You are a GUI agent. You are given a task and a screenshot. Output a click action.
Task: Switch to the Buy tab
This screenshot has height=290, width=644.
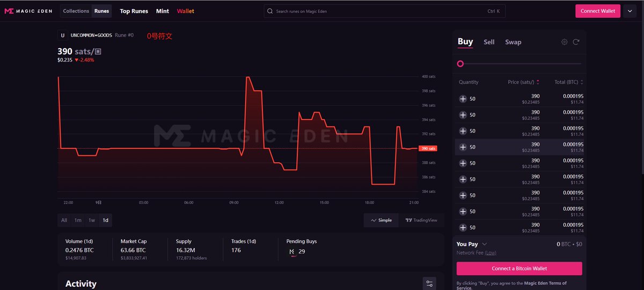(x=465, y=42)
